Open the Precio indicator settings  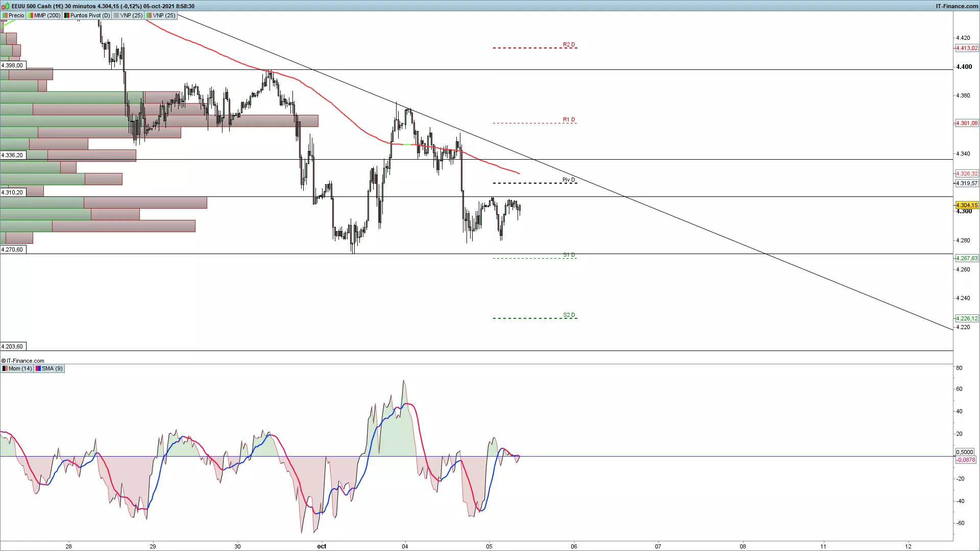[13, 15]
